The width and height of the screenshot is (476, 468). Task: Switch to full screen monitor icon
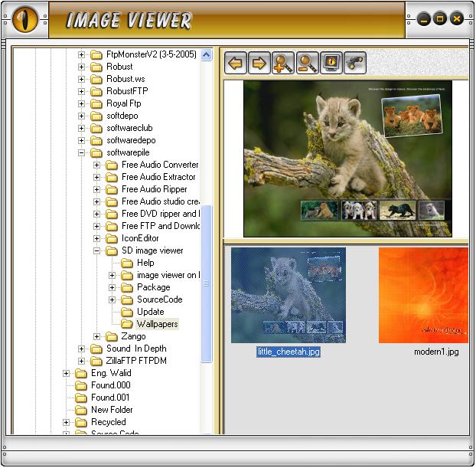click(331, 63)
